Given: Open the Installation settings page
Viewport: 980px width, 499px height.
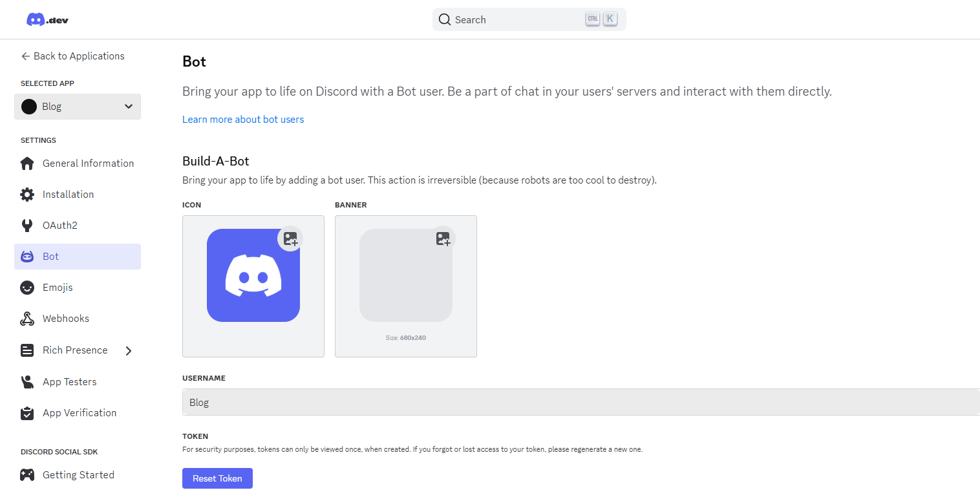Looking at the screenshot, I should pos(78,195).
